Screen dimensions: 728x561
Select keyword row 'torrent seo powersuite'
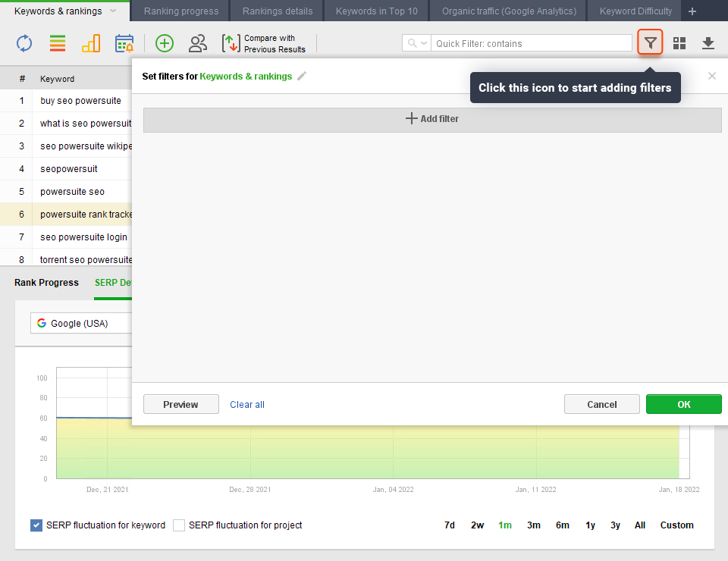(66, 259)
